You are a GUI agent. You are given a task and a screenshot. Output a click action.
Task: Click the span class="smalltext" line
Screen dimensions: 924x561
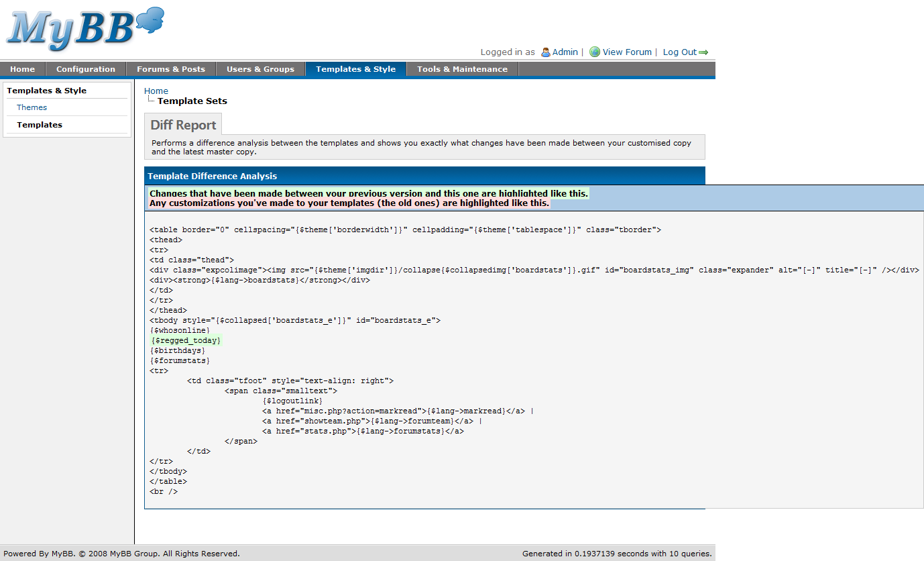[281, 391]
